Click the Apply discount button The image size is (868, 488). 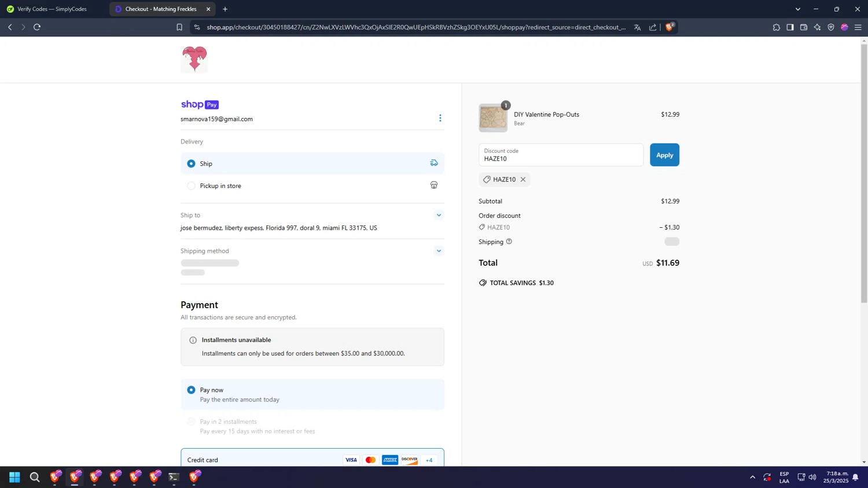[x=664, y=155]
